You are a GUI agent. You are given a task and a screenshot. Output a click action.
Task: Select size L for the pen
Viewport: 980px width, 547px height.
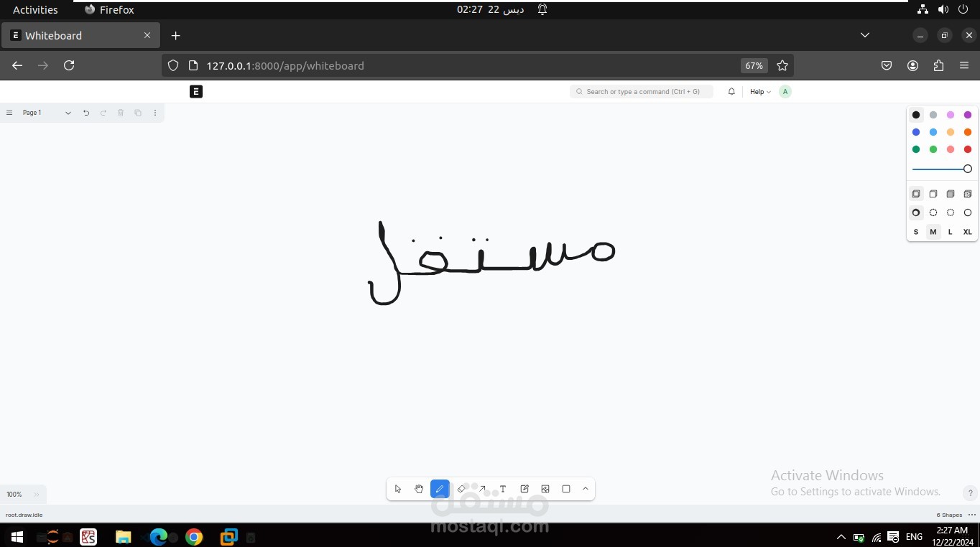coord(950,231)
